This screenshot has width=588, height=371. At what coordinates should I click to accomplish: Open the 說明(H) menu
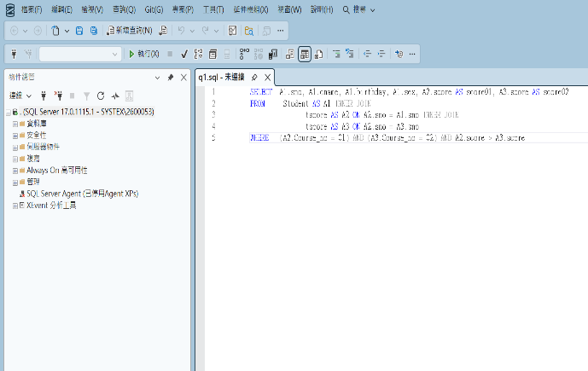[x=322, y=9]
